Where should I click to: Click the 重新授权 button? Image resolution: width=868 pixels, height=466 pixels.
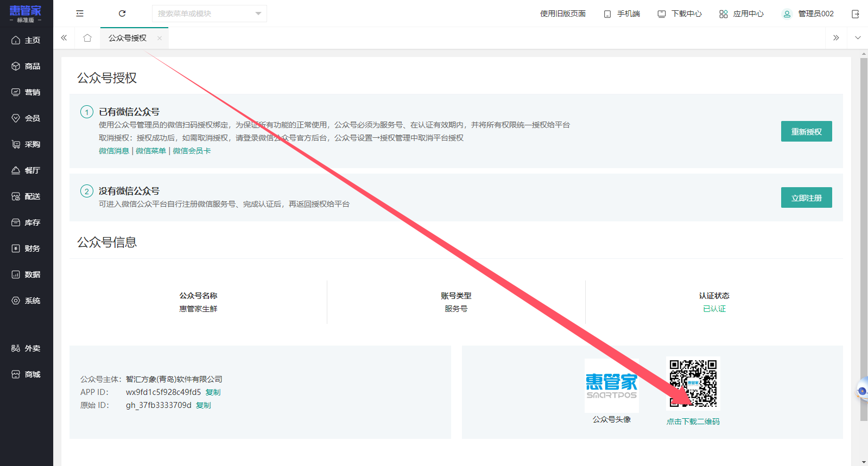pos(807,131)
